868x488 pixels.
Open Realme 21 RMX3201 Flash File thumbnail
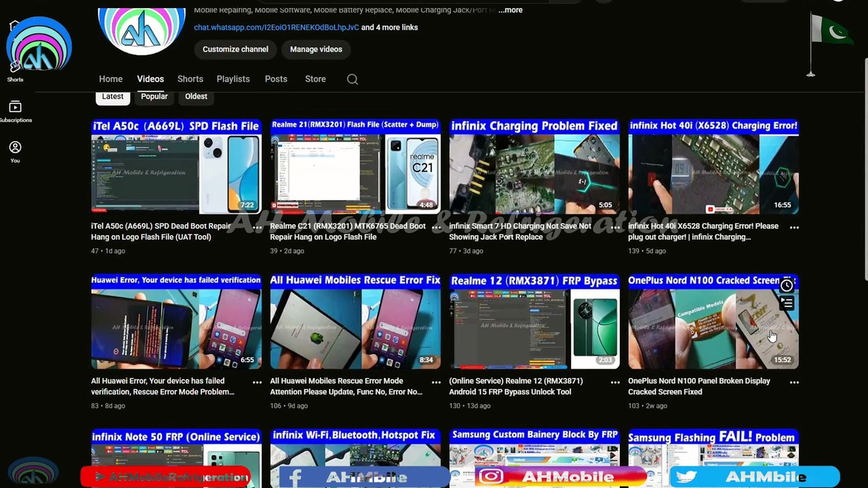[355, 166]
